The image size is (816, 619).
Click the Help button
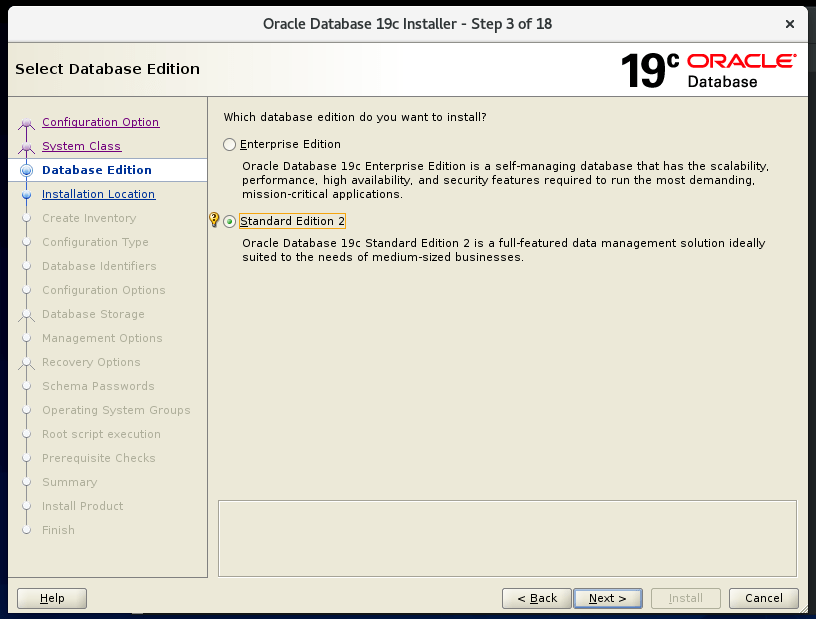(52, 598)
